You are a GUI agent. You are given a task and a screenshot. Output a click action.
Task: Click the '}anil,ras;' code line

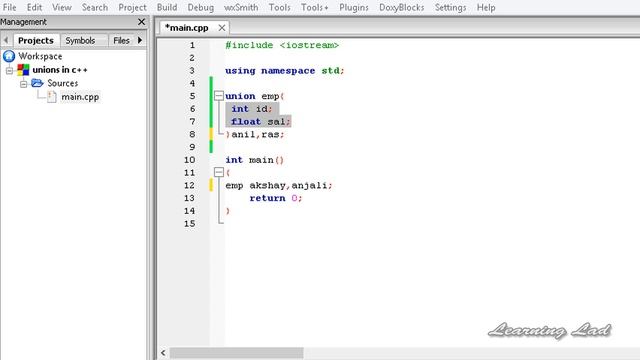coord(255,134)
